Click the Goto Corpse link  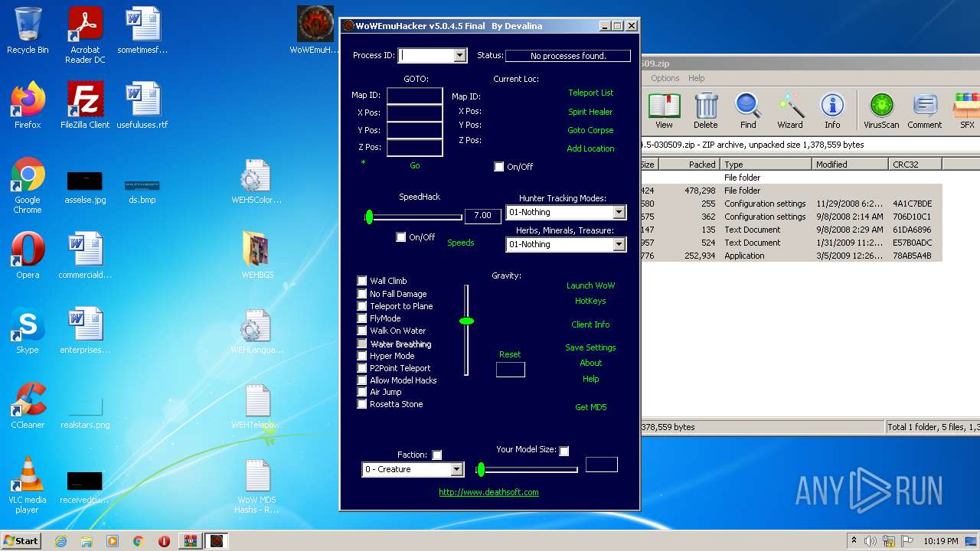tap(590, 130)
